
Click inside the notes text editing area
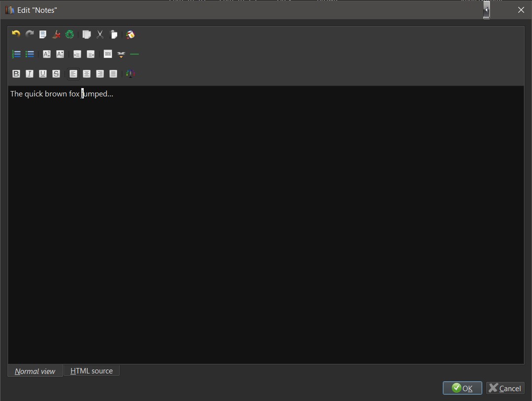266,225
